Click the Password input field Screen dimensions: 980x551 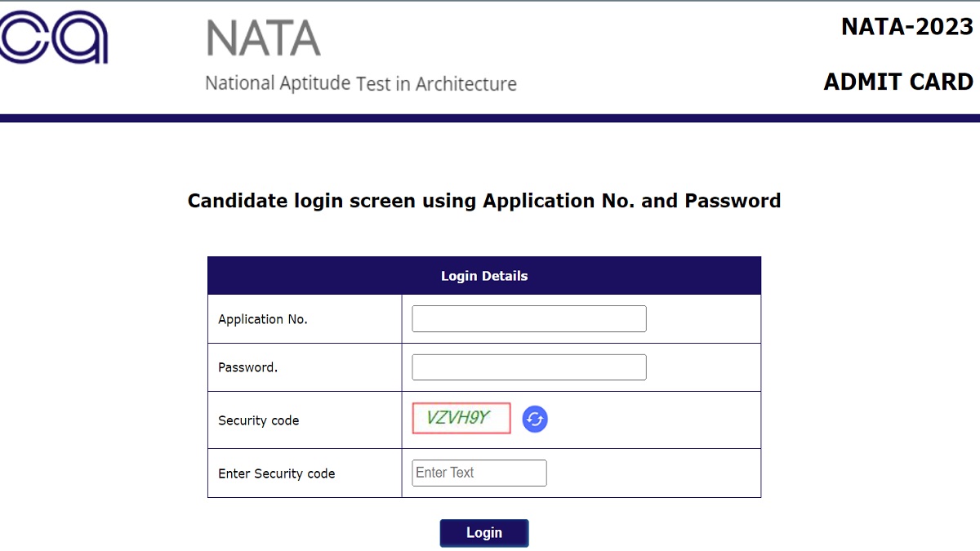[528, 367]
